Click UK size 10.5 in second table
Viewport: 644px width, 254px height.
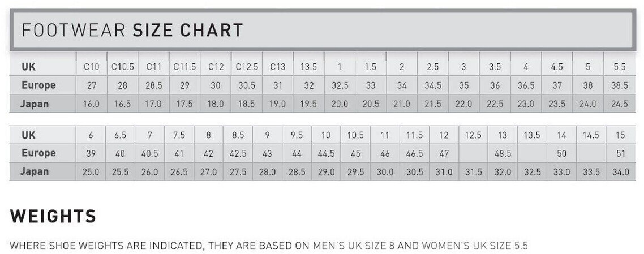pyautogui.click(x=355, y=135)
